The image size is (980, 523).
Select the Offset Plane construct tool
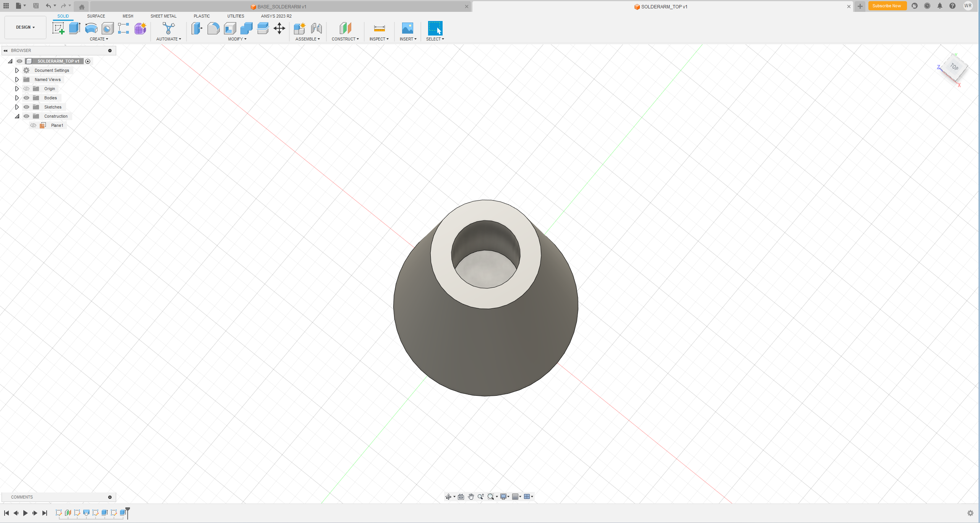click(x=345, y=28)
